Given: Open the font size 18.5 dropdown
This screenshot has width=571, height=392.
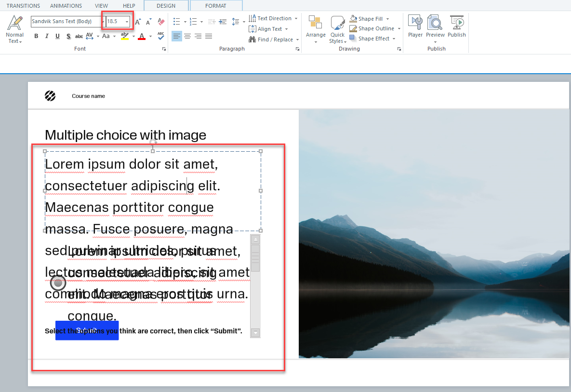Looking at the screenshot, I should (x=127, y=22).
